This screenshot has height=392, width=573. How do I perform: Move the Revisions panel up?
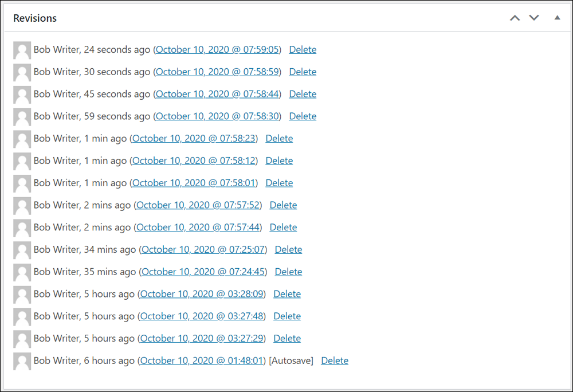click(515, 18)
